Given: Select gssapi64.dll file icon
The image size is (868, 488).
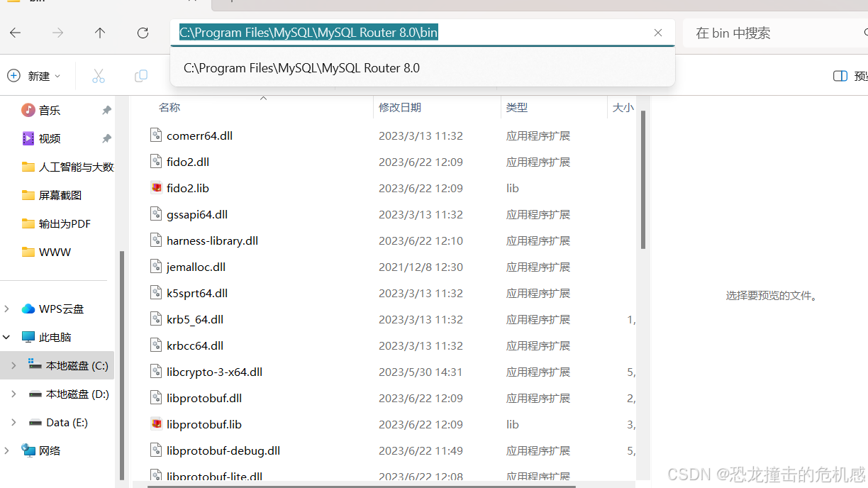Looking at the screenshot, I should (157, 214).
